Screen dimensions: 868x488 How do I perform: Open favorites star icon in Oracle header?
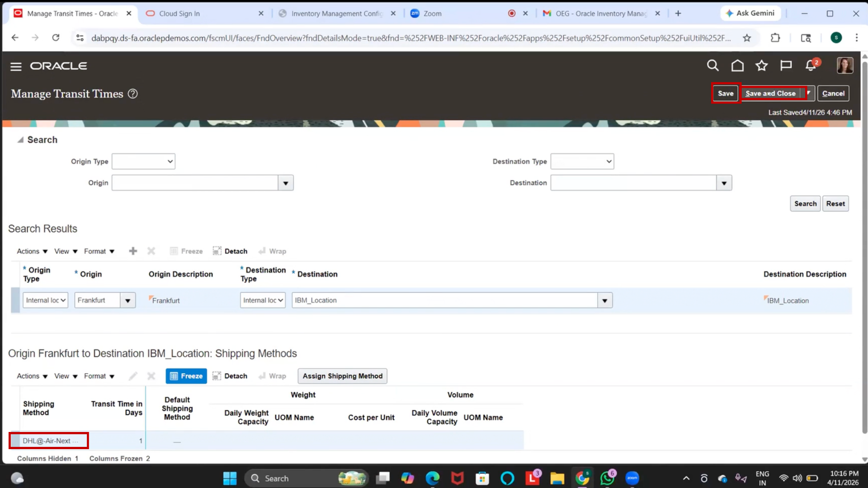pyautogui.click(x=762, y=66)
